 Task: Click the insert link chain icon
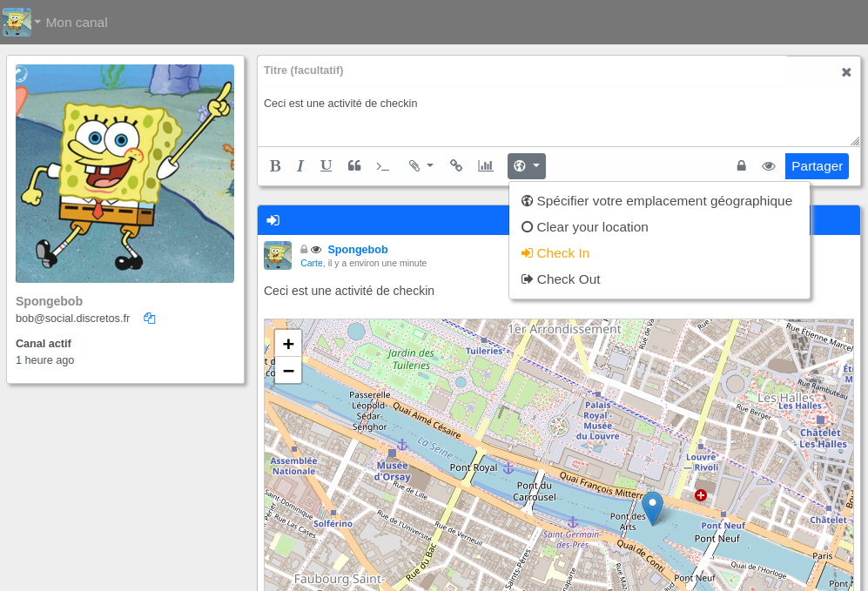click(x=455, y=166)
